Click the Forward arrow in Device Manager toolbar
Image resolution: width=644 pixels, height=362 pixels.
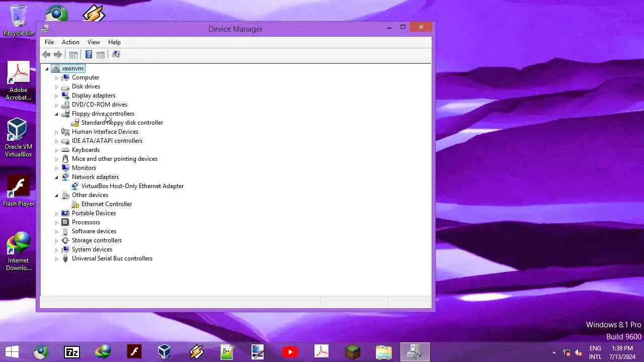pos(58,54)
